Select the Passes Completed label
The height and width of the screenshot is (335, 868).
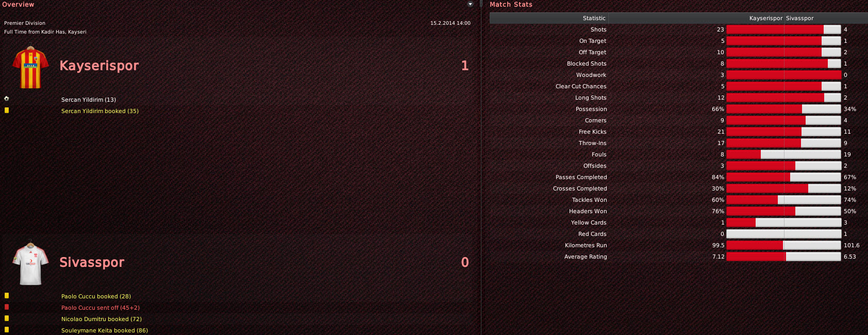point(581,177)
